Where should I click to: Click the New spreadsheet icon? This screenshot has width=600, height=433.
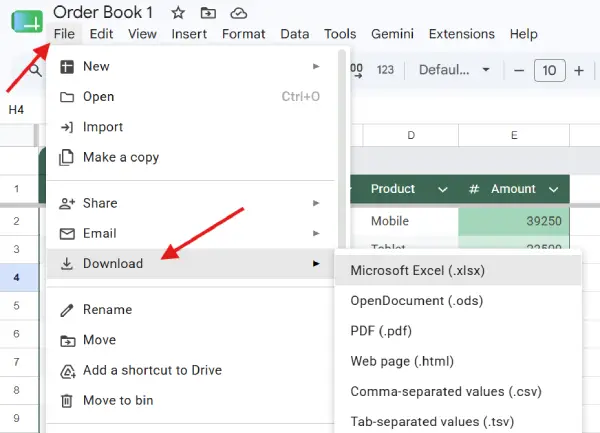click(67, 67)
